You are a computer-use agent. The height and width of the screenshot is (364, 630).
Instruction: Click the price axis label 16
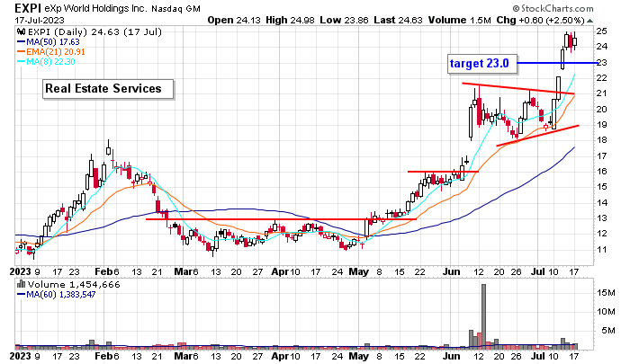coord(602,172)
